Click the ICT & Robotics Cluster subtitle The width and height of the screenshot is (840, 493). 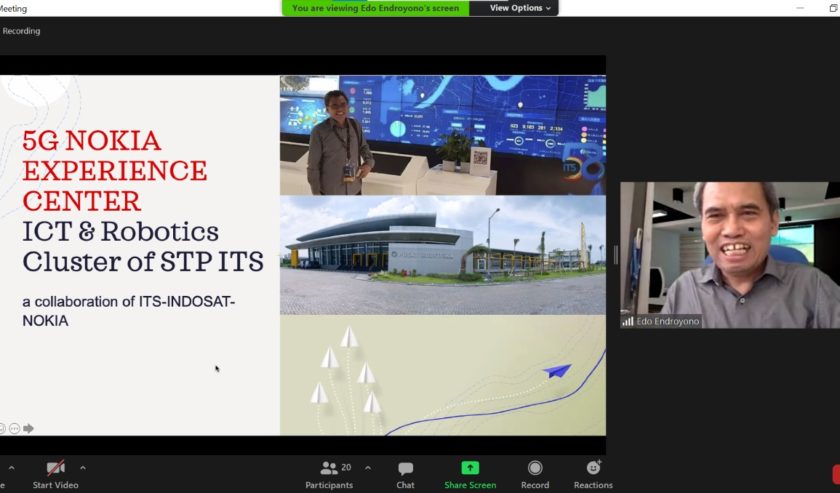tap(143, 246)
